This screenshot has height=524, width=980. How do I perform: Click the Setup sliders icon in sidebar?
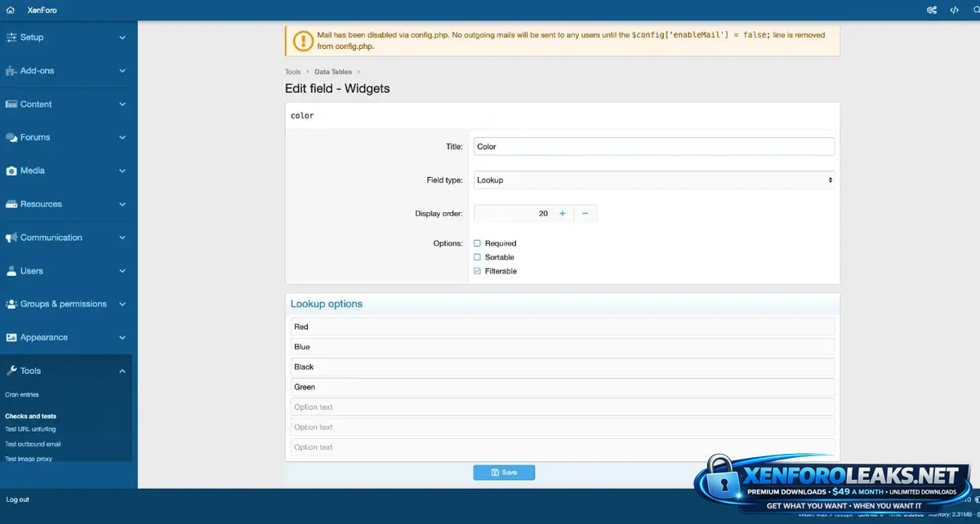click(11, 38)
